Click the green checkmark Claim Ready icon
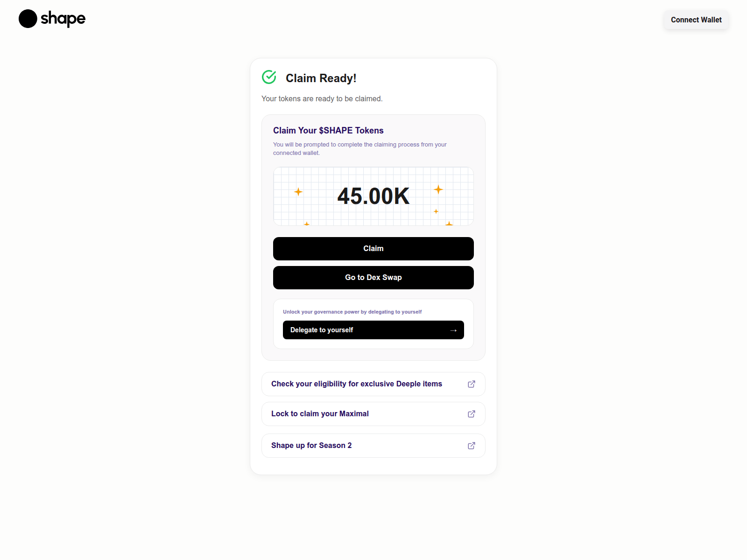The height and width of the screenshot is (560, 747). tap(269, 77)
